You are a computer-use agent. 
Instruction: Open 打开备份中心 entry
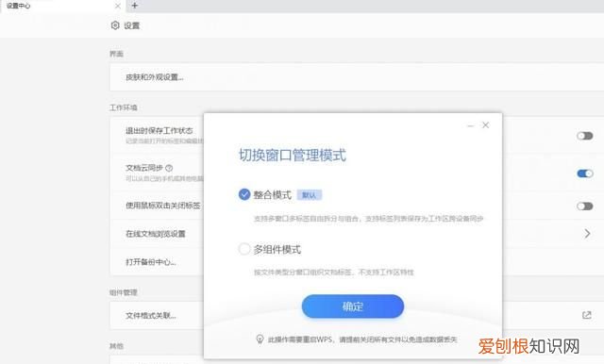pyautogui.click(x=151, y=262)
